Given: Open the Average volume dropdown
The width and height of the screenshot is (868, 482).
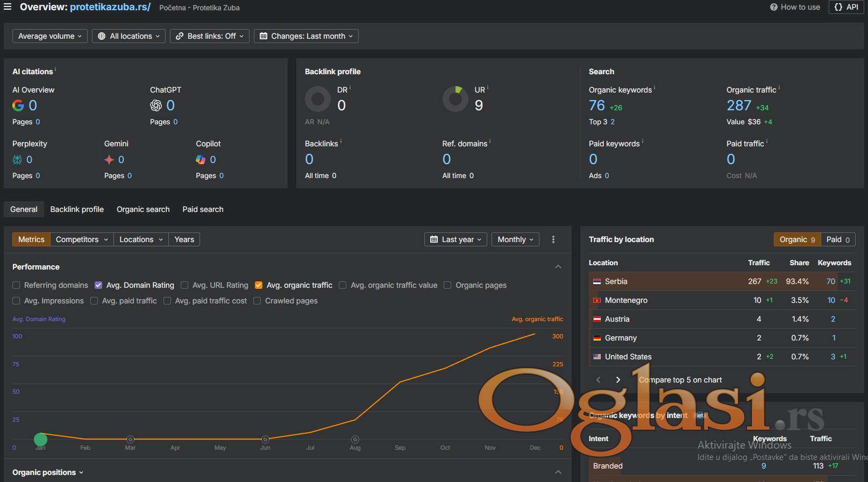Looking at the screenshot, I should coord(49,36).
